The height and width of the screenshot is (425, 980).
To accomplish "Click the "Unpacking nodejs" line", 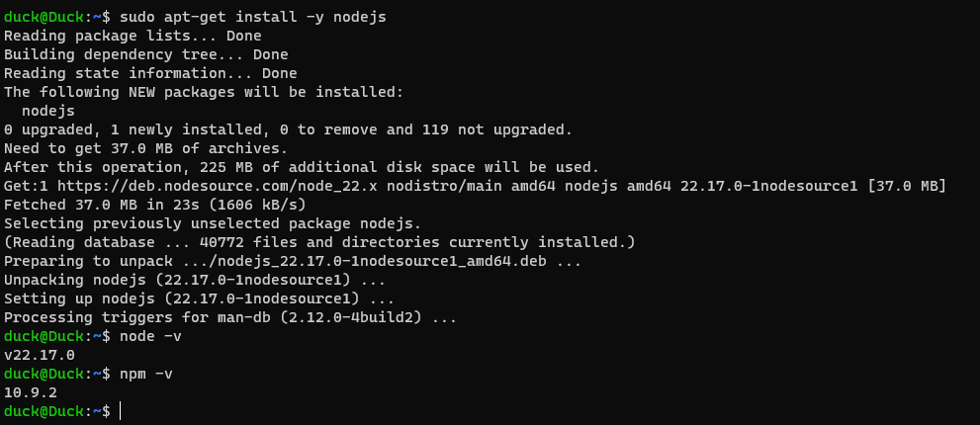I will [195, 280].
